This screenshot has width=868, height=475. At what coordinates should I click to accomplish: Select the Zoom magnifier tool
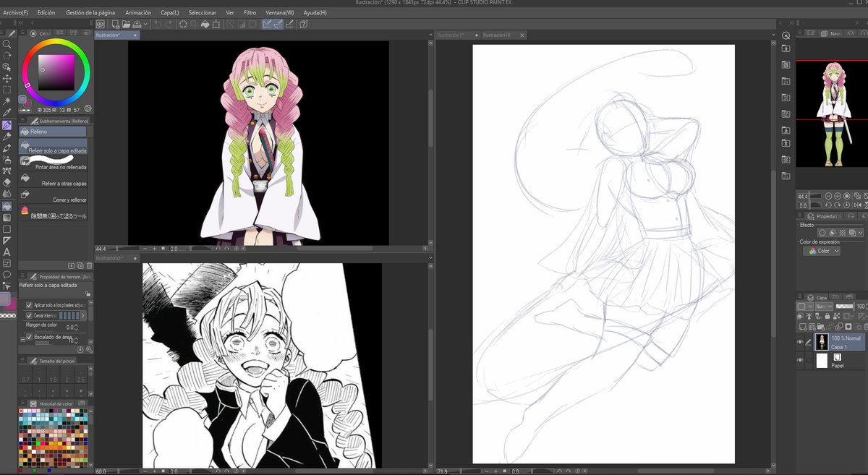tap(7, 44)
